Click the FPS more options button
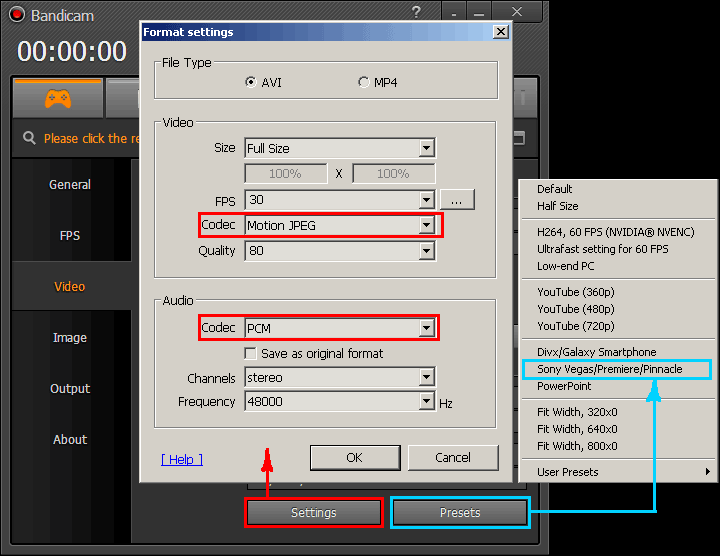This screenshot has height=556, width=720. pos(457,200)
